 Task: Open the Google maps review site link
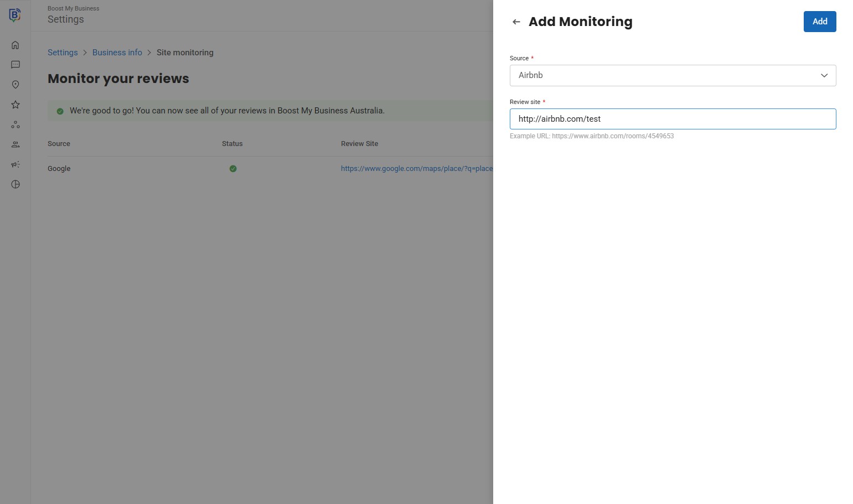[x=416, y=169]
